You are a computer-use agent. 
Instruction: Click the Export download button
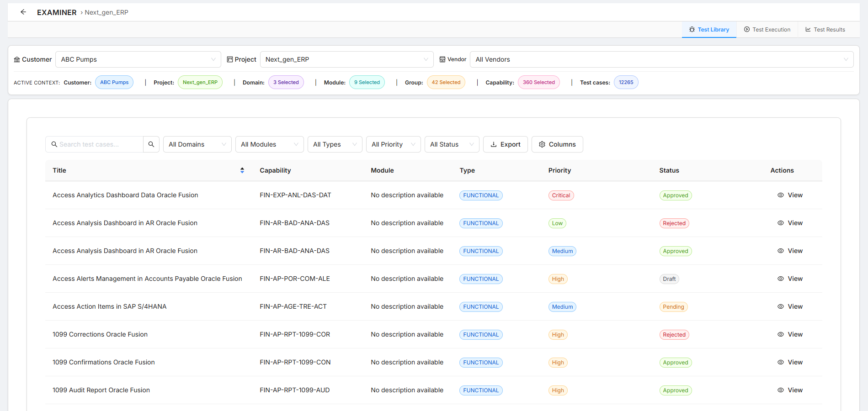click(505, 144)
